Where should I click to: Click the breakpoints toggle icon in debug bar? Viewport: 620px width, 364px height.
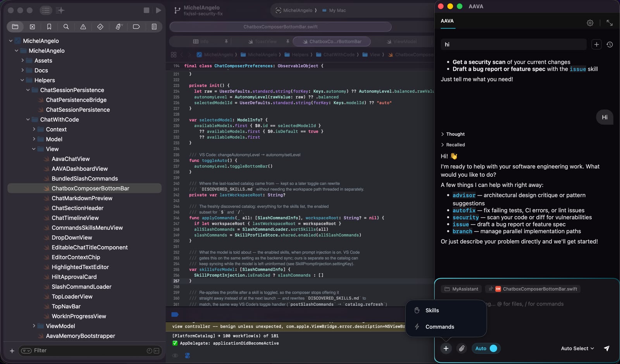[x=175, y=314]
